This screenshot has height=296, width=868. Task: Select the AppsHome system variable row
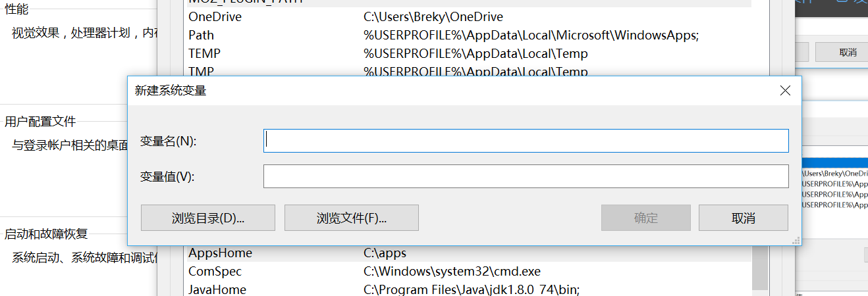tap(468, 253)
